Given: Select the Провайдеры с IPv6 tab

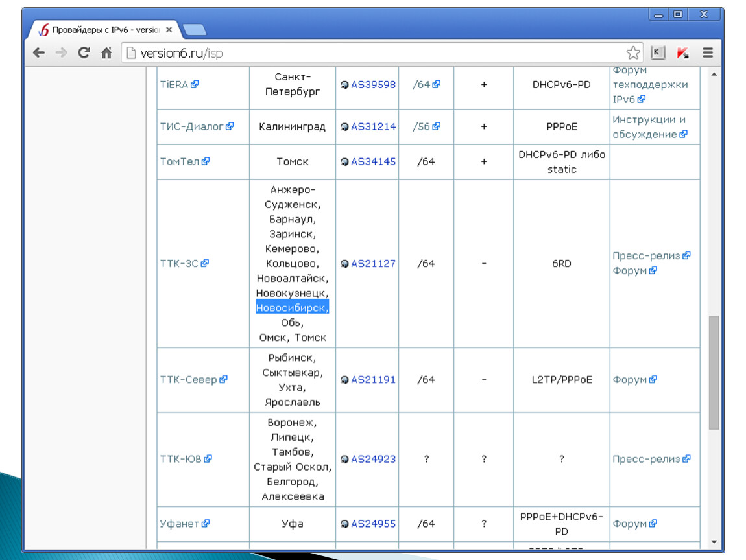Looking at the screenshot, I should pyautogui.click(x=104, y=30).
